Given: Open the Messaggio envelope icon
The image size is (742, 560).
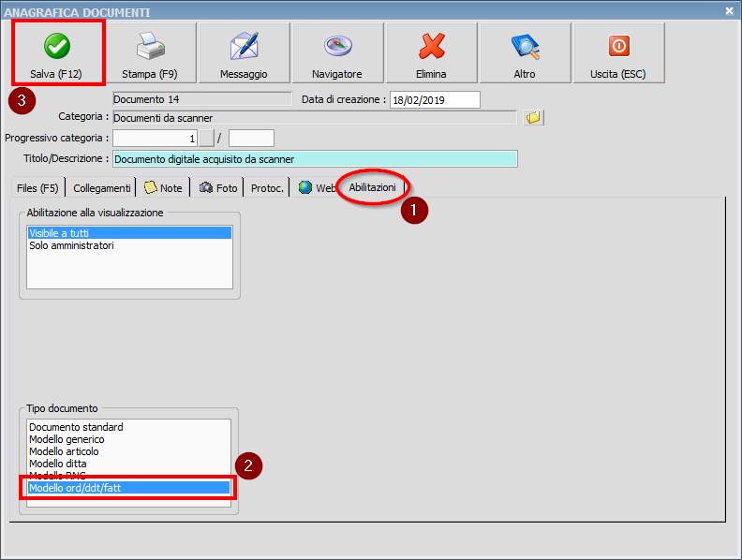Looking at the screenshot, I should point(244,46).
